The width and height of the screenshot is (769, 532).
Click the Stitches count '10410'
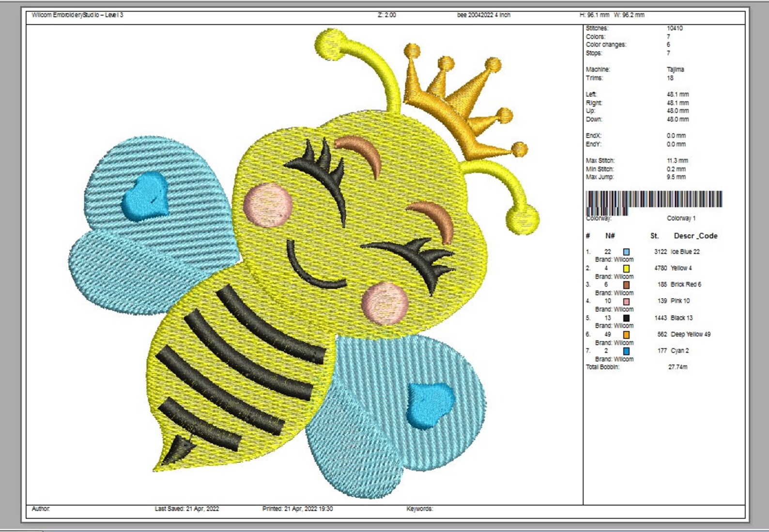tap(675, 29)
